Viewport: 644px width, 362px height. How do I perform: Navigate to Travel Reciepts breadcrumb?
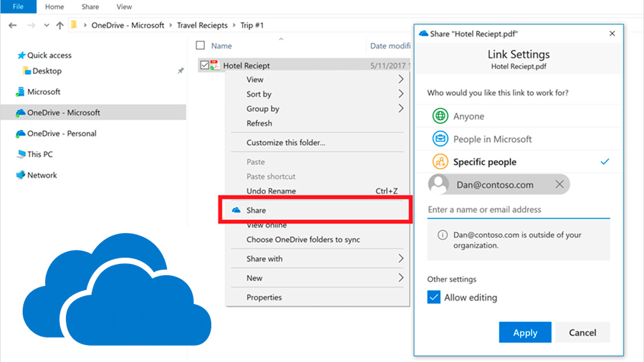(202, 25)
